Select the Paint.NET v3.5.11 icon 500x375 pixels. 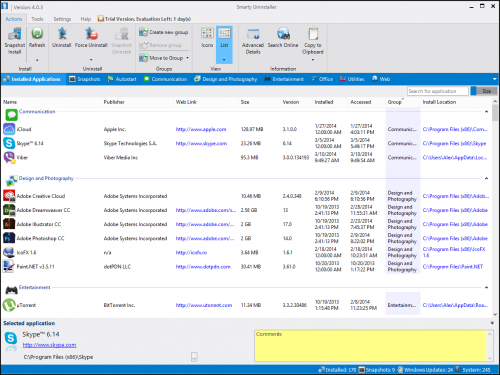point(9,266)
